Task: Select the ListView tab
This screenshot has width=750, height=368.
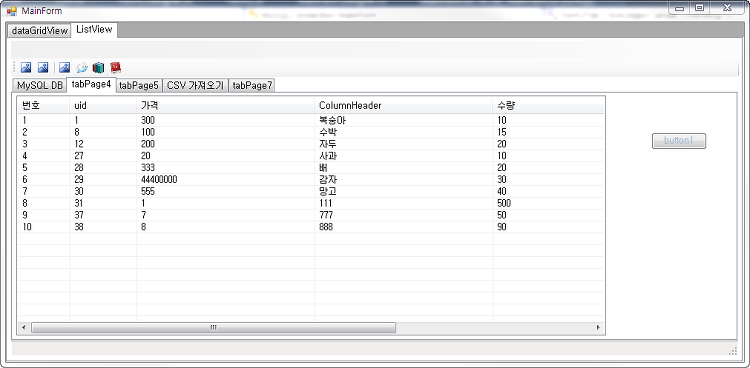Action: click(94, 29)
